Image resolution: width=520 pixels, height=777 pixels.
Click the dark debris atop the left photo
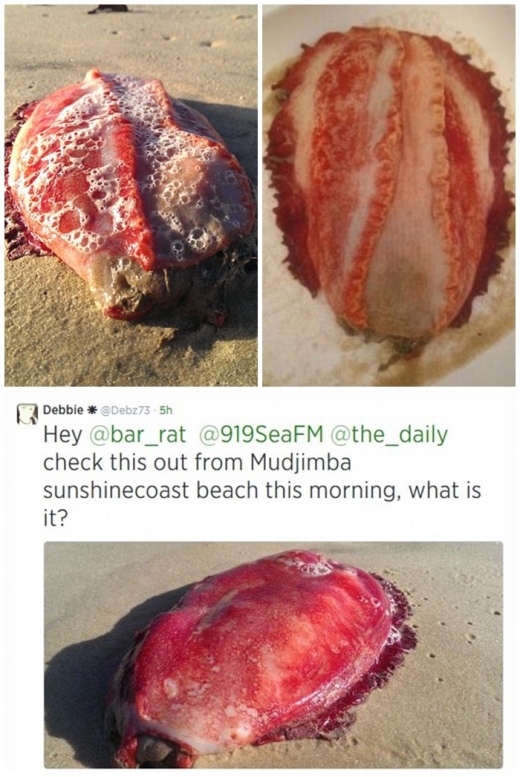pos(108,8)
